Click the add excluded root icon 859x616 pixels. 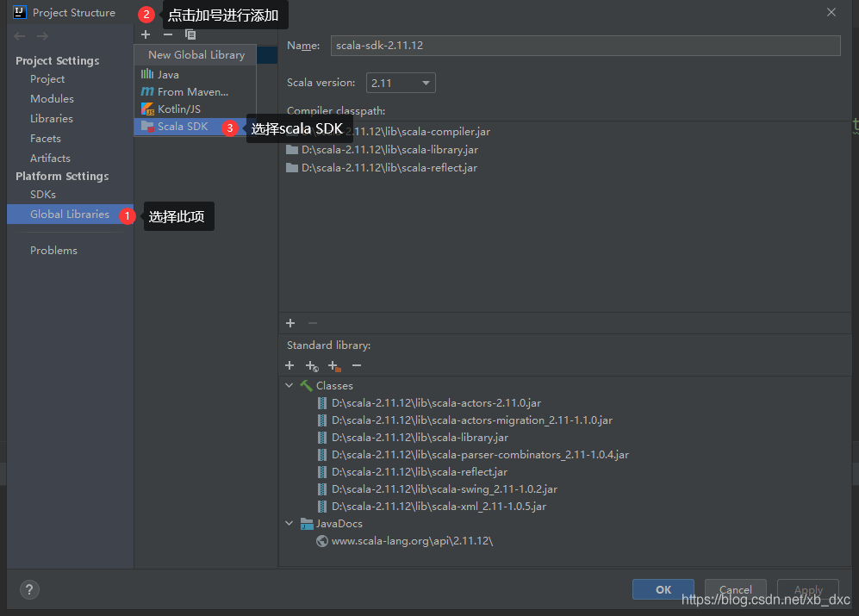[334, 365]
